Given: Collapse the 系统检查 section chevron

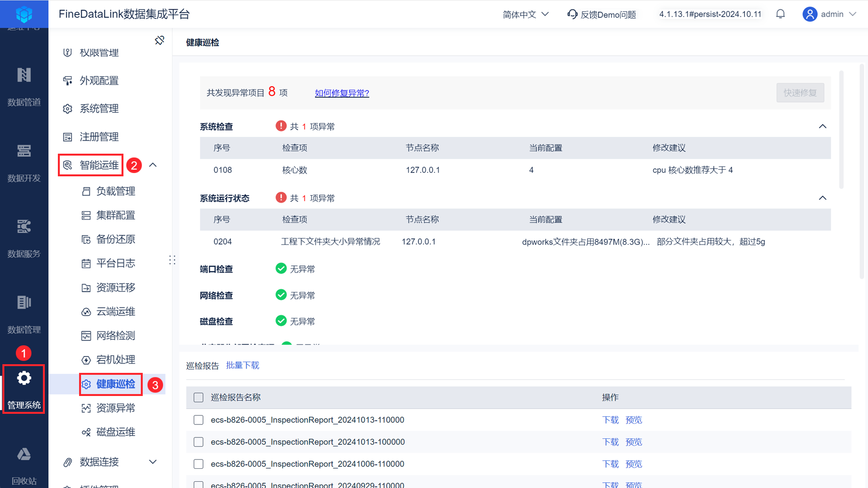Looking at the screenshot, I should point(823,126).
